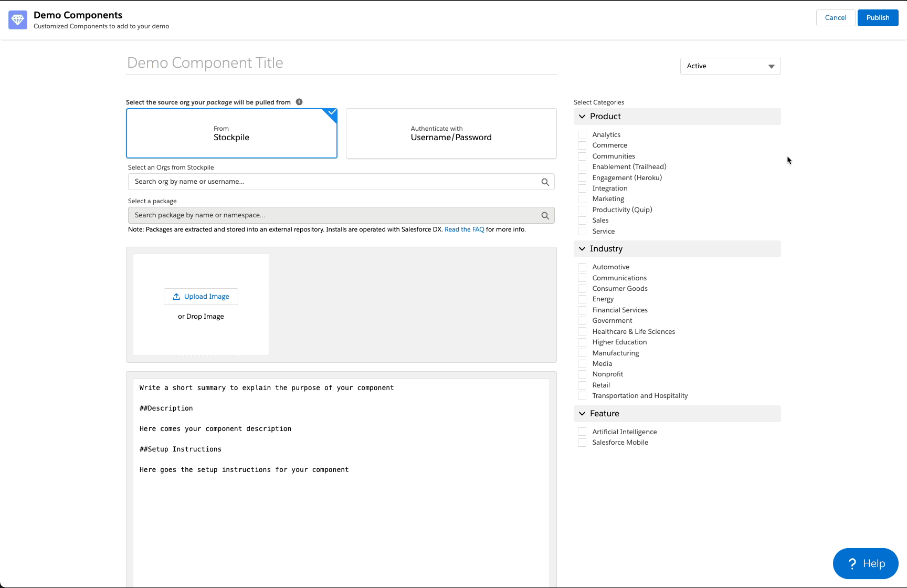This screenshot has width=907, height=588.
Task: Check the Service checkbox
Action: point(582,232)
